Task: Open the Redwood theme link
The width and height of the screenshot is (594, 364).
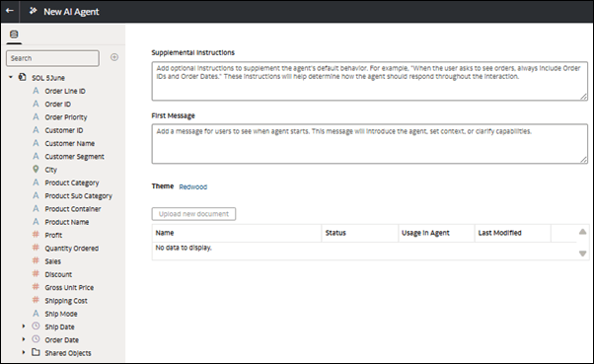Action: [x=192, y=186]
